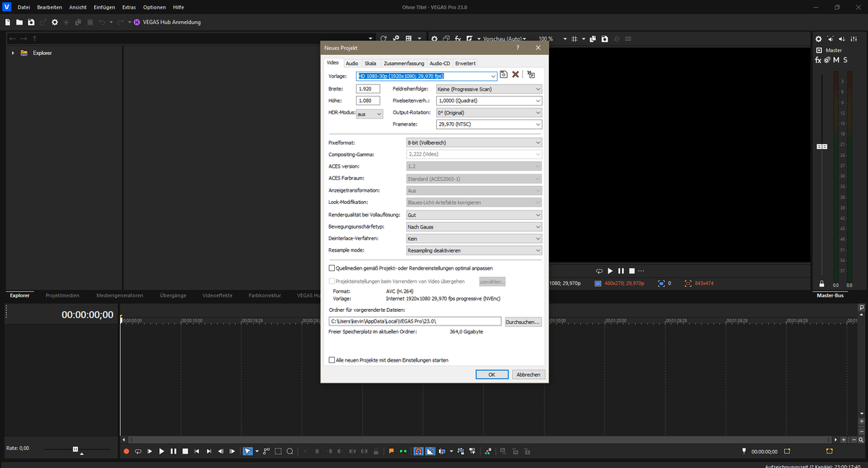Open the Renderqualität bei Vollauflösung dropdown
The image size is (868, 468).
coord(474,215)
